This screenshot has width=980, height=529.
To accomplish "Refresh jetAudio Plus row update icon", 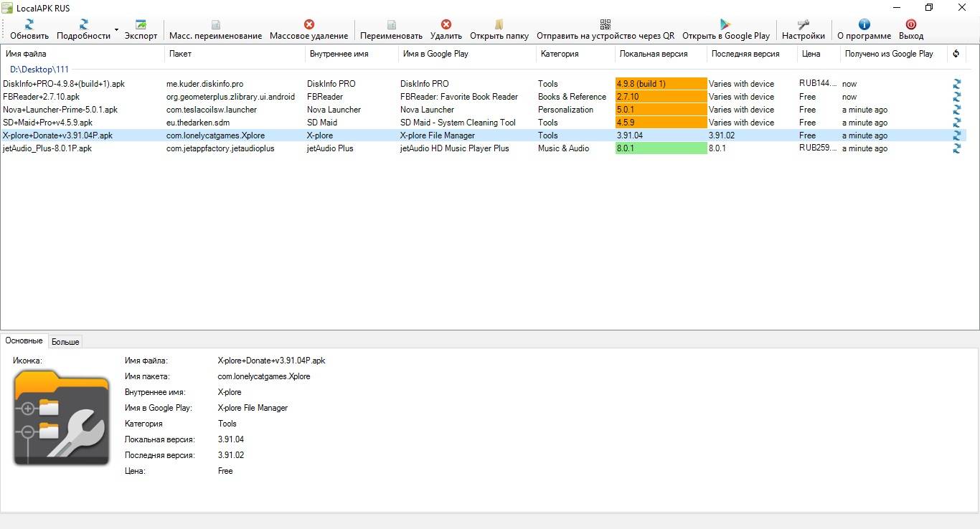I will pos(957,148).
